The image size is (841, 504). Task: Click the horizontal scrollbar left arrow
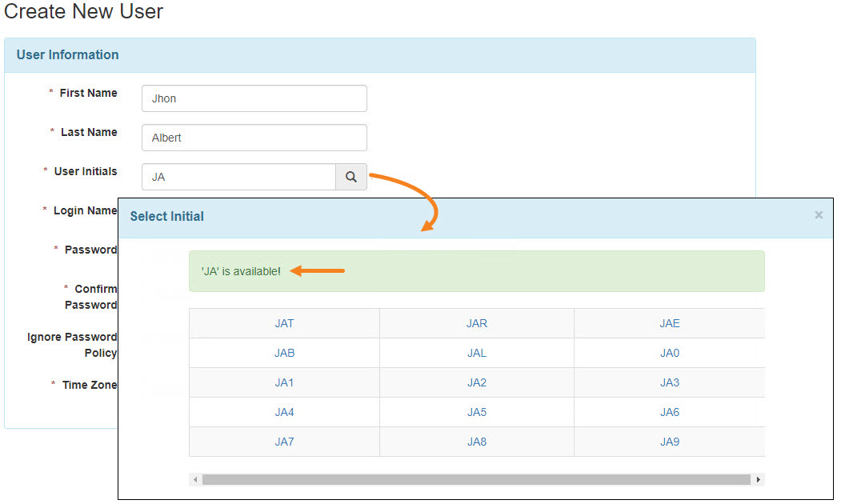tap(195, 479)
